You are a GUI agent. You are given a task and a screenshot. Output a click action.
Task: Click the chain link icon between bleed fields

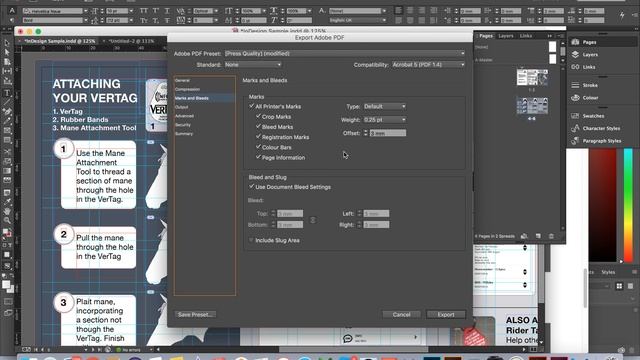pos(313,220)
